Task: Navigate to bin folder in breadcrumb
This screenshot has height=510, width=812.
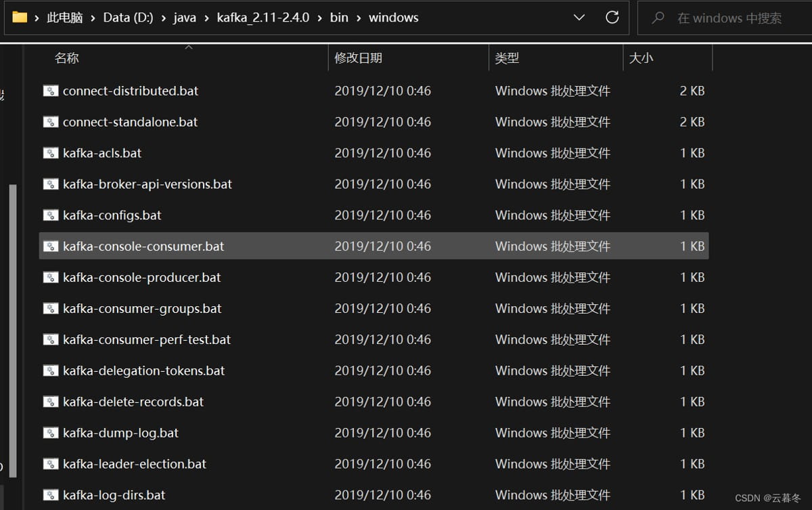Action: 339,18
